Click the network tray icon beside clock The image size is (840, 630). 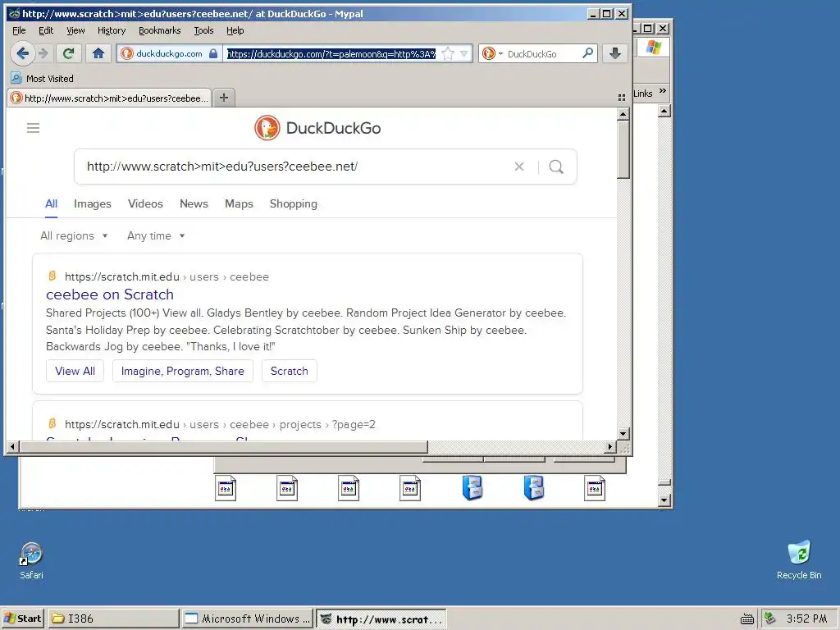(x=769, y=619)
